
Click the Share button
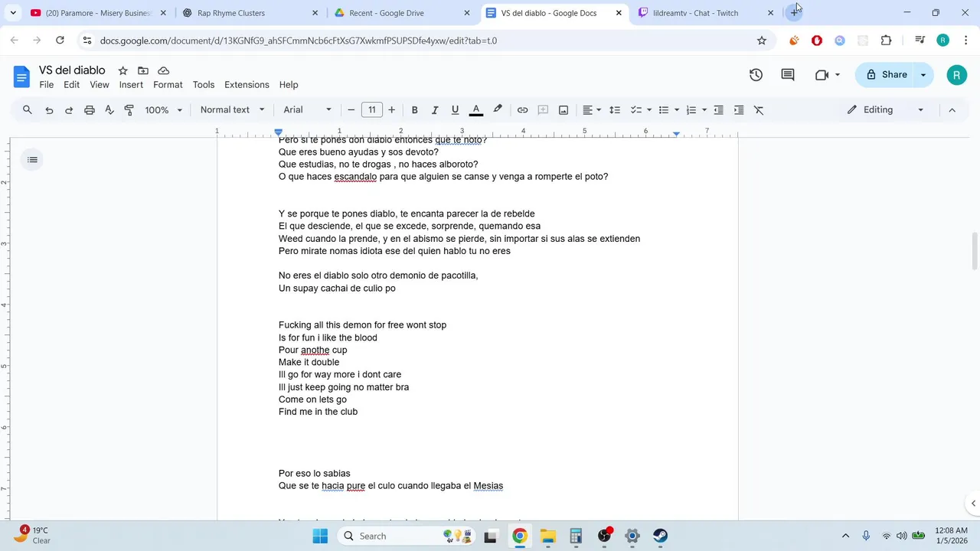(886, 74)
